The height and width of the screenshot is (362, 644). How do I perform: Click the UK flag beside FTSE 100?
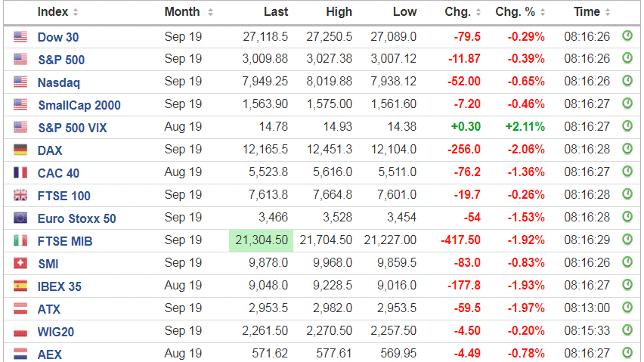pos(20,196)
